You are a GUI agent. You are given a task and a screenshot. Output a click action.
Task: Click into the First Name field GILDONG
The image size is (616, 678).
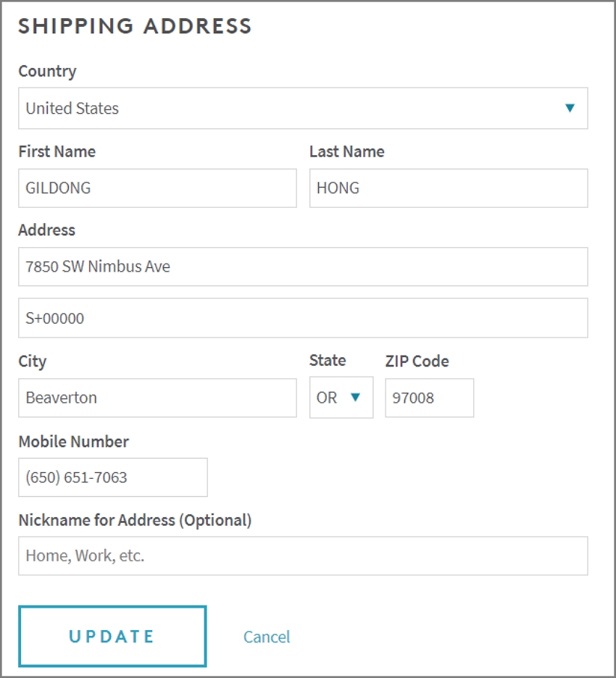coord(157,188)
